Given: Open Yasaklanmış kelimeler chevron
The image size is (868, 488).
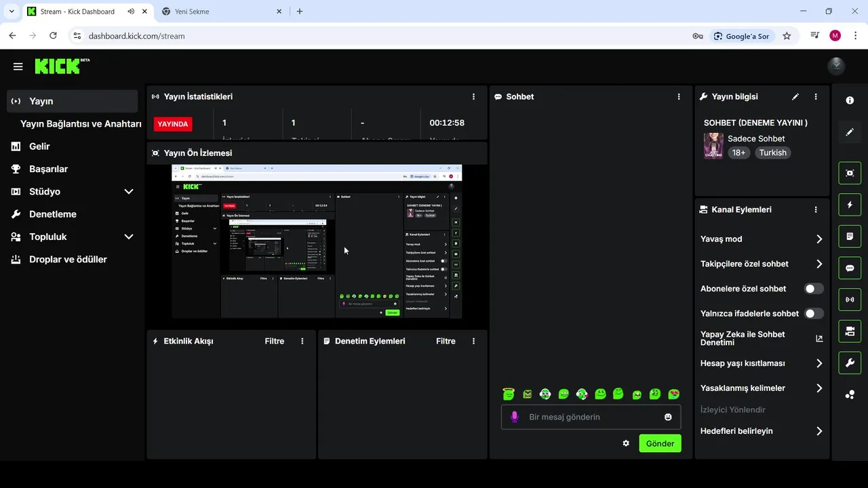Looking at the screenshot, I should click(x=819, y=388).
